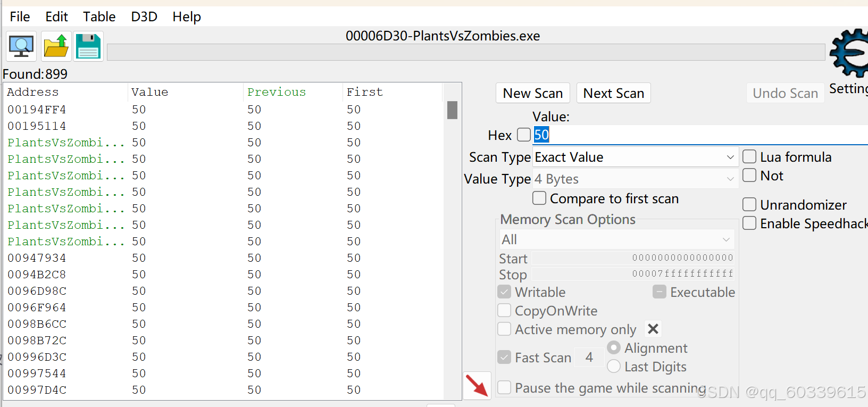Open Value Type dropdown
The image size is (868, 407).
coord(636,179)
